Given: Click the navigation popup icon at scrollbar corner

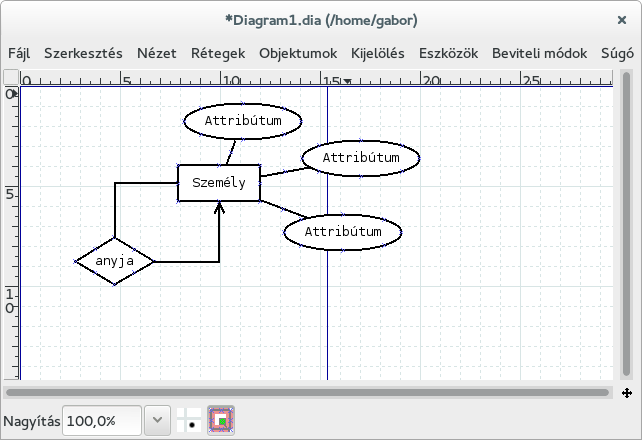Looking at the screenshot, I should [x=626, y=393].
